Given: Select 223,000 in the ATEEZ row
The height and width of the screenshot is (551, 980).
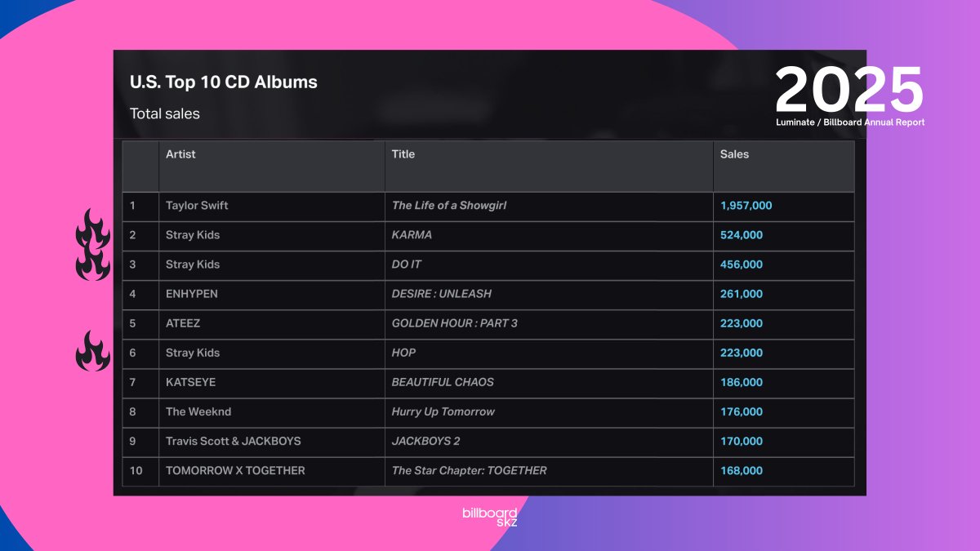Looking at the screenshot, I should [x=742, y=323].
